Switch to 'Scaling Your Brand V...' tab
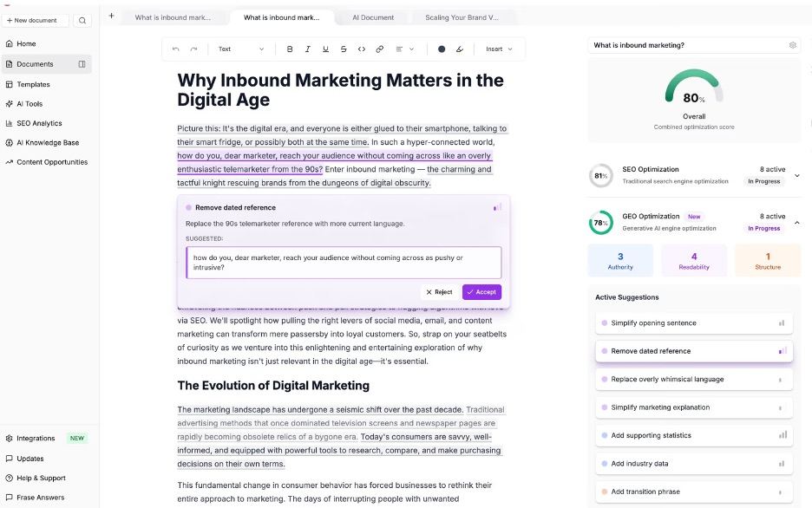Screen dimensions: 812x508 click(x=462, y=17)
